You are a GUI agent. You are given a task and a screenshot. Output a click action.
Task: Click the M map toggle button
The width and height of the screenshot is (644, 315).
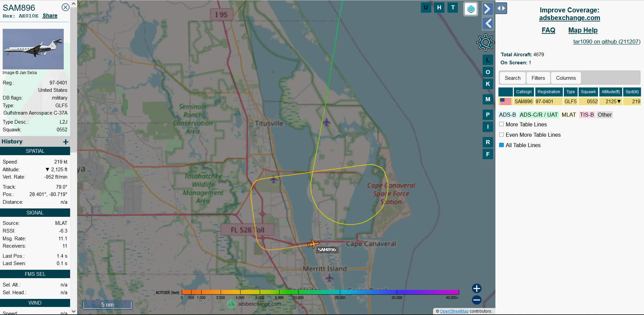[x=488, y=99]
